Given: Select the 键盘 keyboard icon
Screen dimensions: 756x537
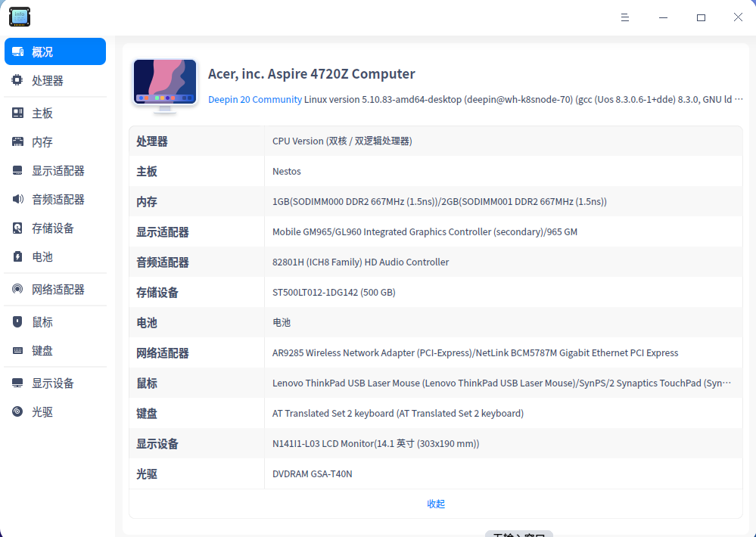Looking at the screenshot, I should [17, 350].
